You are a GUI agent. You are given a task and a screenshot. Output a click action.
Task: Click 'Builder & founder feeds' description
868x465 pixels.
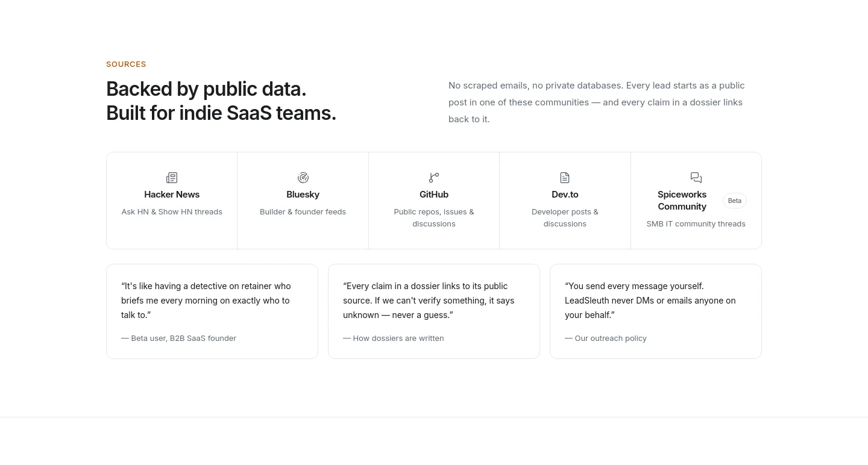pos(303,212)
